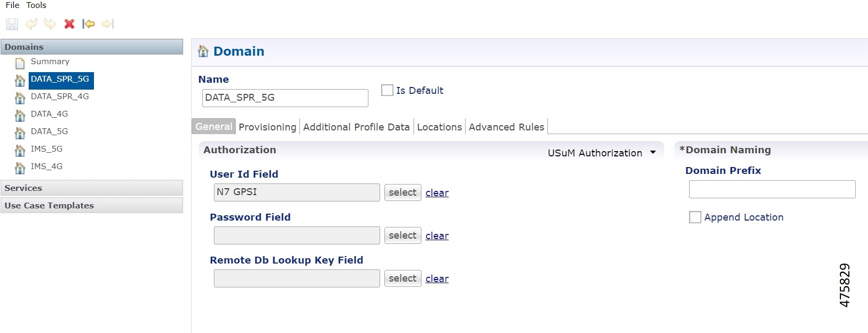
Task: Click the Redo arrow toolbar icon
Action: pyautogui.click(x=50, y=24)
